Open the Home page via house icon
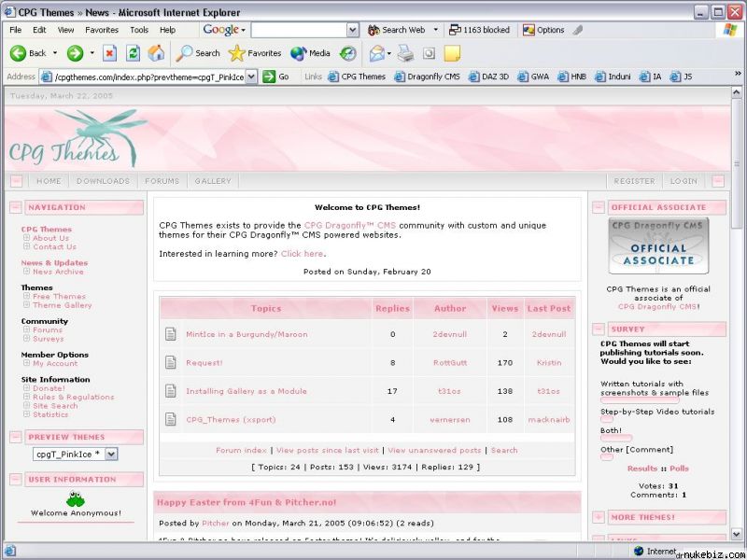The image size is (747, 560). pyautogui.click(x=156, y=53)
